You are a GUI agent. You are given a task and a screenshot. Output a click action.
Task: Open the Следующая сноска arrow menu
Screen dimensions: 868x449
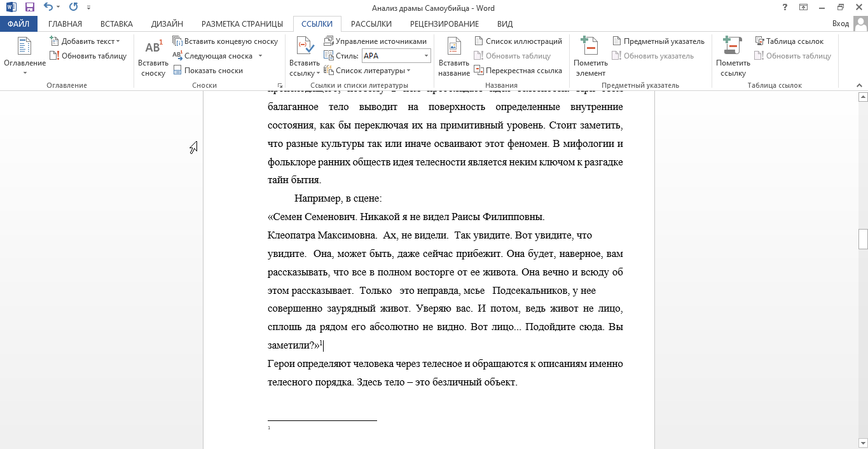pyautogui.click(x=260, y=56)
